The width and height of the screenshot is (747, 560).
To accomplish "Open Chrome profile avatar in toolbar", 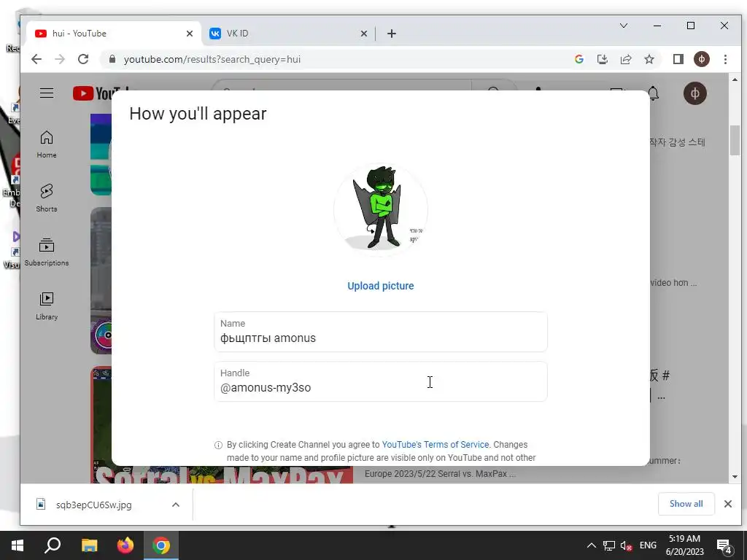I will 702,59.
